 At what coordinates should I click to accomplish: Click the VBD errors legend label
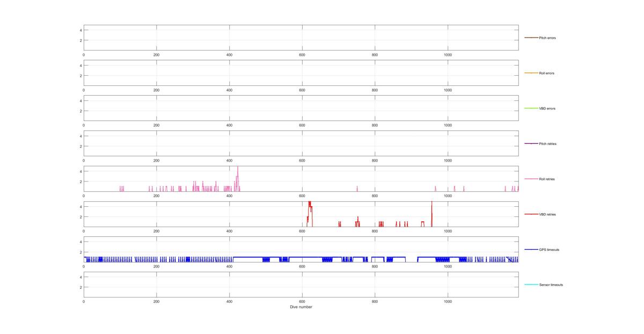547,108
